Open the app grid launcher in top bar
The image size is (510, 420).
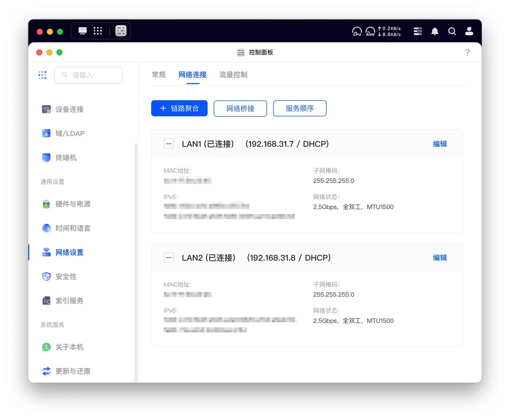(x=98, y=31)
